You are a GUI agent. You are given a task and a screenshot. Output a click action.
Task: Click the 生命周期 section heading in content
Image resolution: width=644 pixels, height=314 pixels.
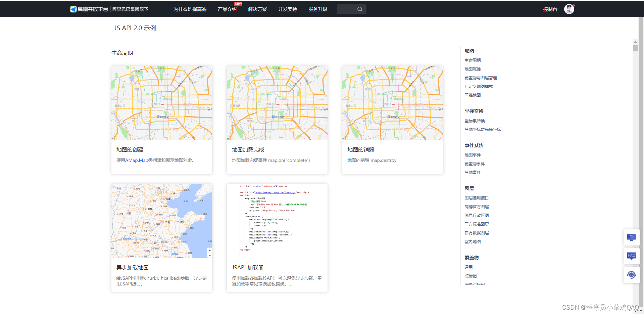coord(122,53)
